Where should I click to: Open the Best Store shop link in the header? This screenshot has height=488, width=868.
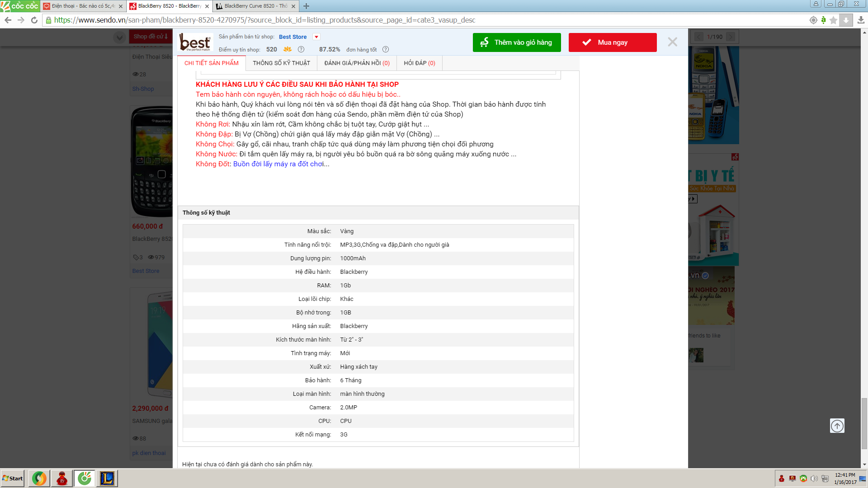pos(292,37)
